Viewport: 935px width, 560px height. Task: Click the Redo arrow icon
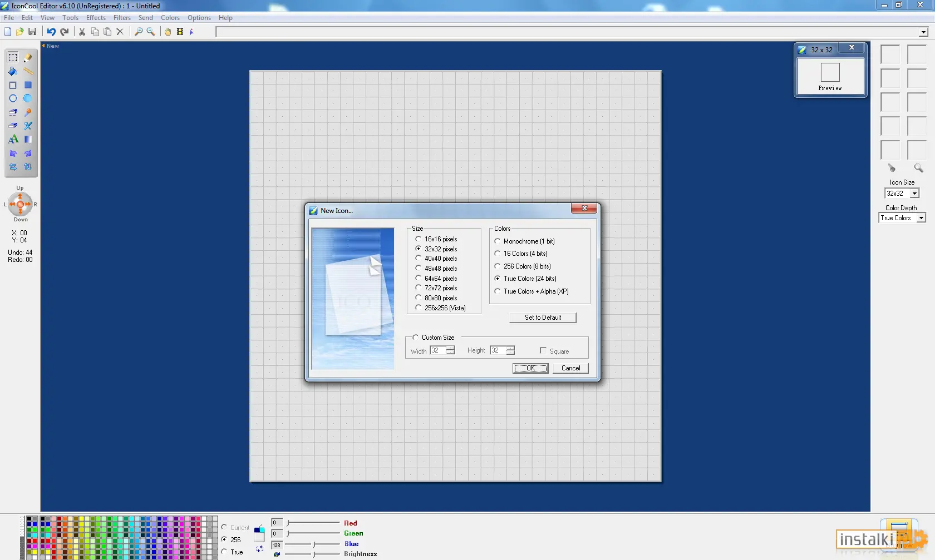(x=65, y=32)
